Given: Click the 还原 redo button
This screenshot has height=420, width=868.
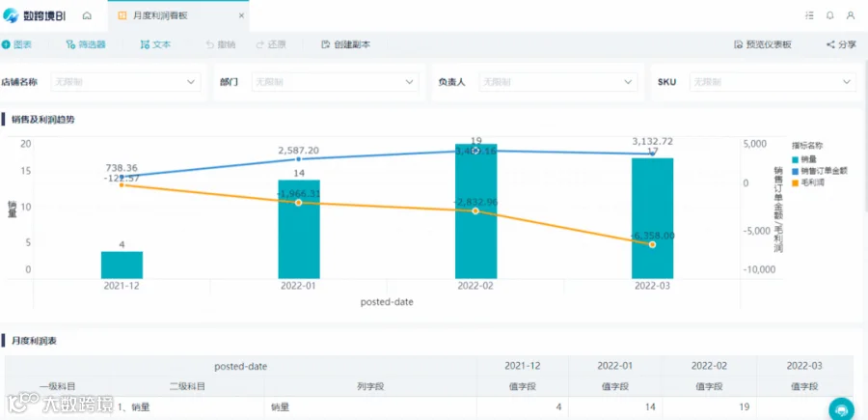Looking at the screenshot, I should (271, 44).
